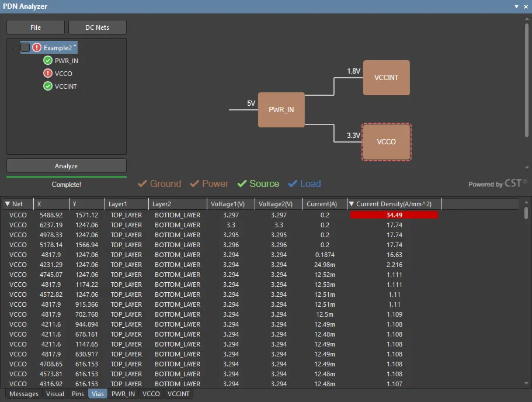
Task: Select the PWR_IN block in the diagram
Action: tap(281, 110)
